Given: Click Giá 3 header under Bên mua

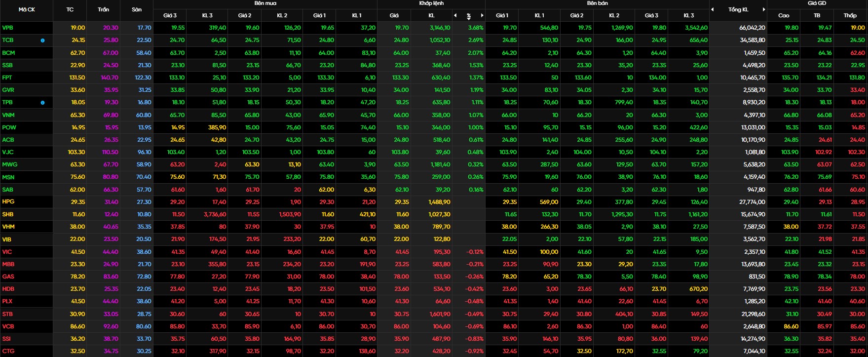Looking at the screenshot, I should [170, 15].
